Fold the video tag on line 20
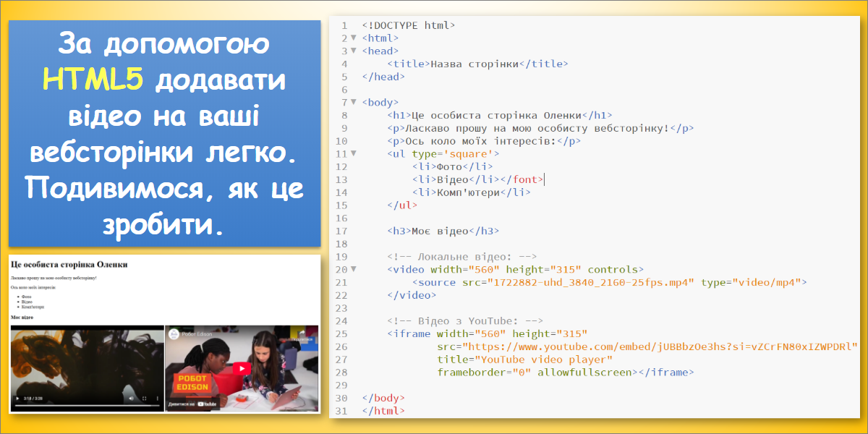868x434 pixels. coord(354,269)
